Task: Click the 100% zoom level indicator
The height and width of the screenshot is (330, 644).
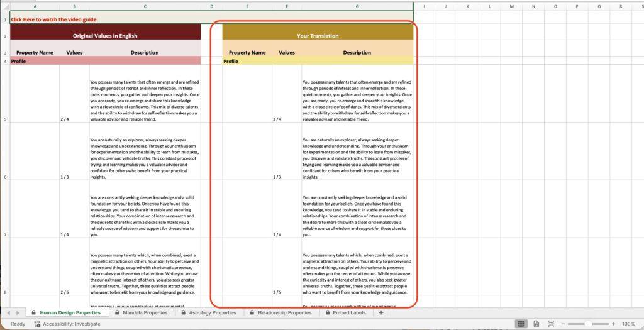Action: [x=629, y=324]
